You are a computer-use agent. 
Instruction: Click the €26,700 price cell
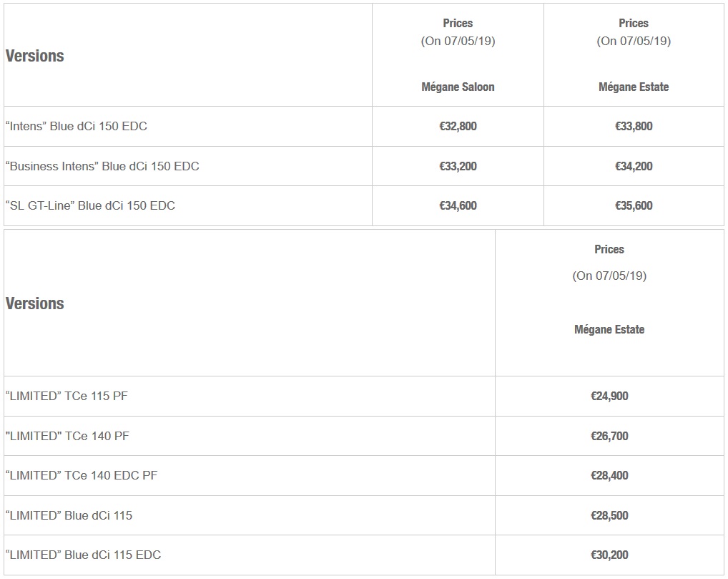click(x=609, y=436)
